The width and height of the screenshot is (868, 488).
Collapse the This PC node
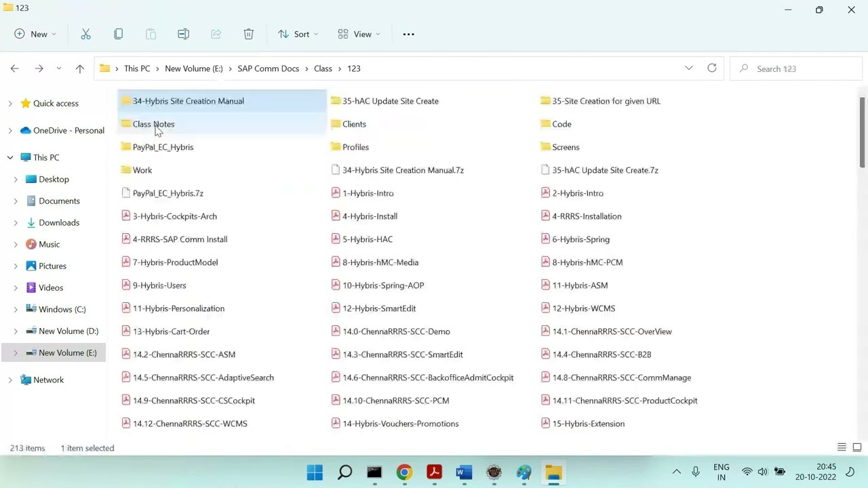[x=10, y=157]
